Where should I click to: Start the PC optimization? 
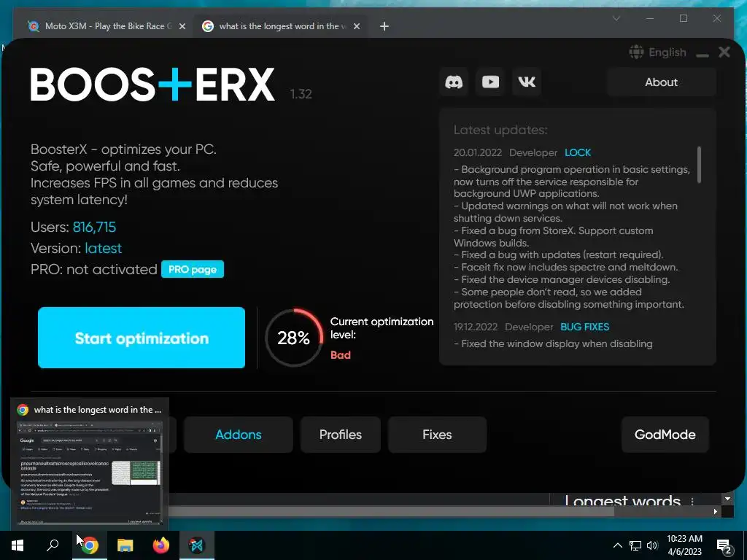pos(142,338)
